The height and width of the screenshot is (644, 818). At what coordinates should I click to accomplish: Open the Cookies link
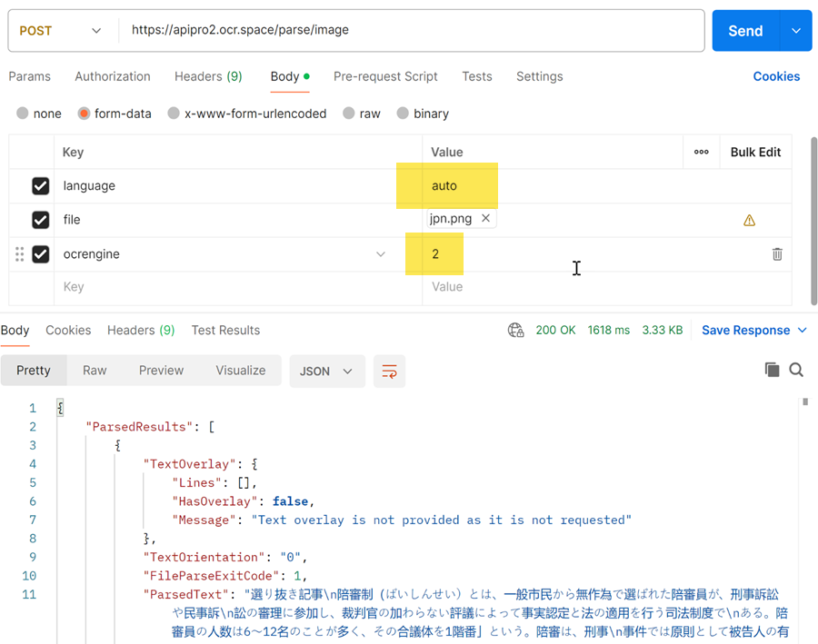tap(776, 76)
